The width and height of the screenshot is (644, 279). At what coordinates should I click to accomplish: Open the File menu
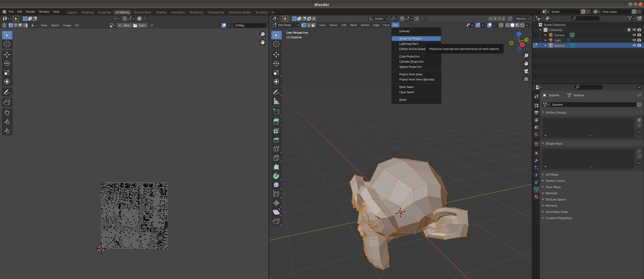(11, 12)
